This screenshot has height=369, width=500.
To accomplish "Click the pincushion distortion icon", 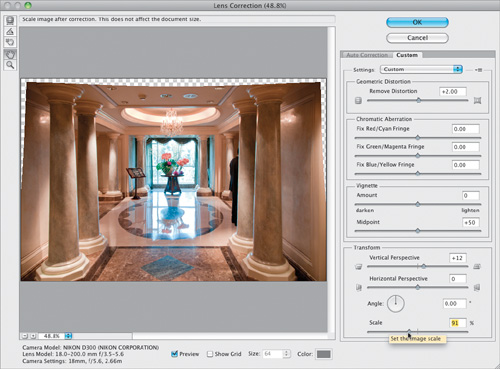I will (x=477, y=100).
